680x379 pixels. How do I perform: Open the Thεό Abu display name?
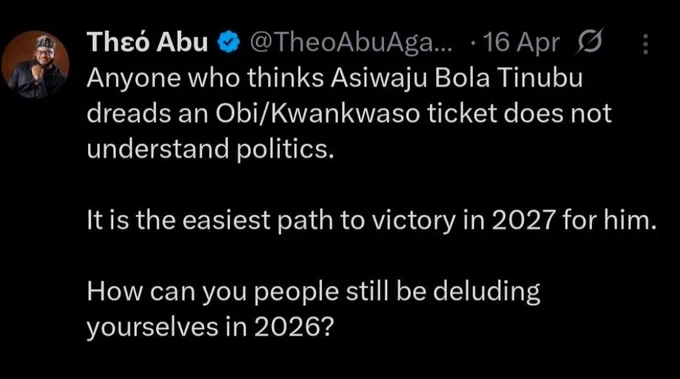(x=147, y=42)
